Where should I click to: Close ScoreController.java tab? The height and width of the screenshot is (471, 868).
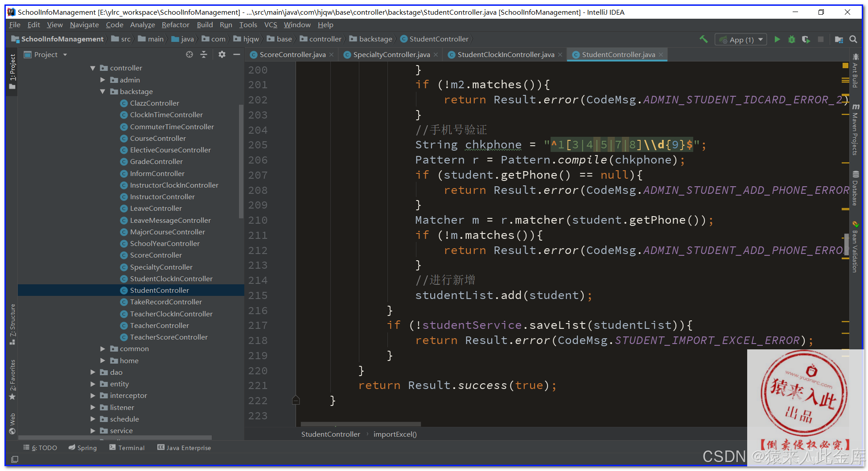tap(332, 55)
